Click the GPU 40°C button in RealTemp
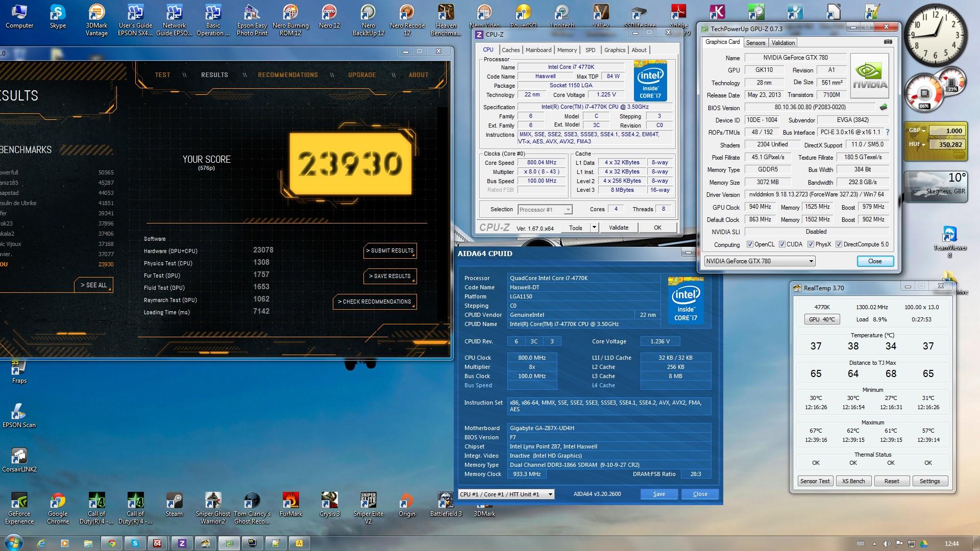This screenshot has width=980, height=551. (821, 319)
